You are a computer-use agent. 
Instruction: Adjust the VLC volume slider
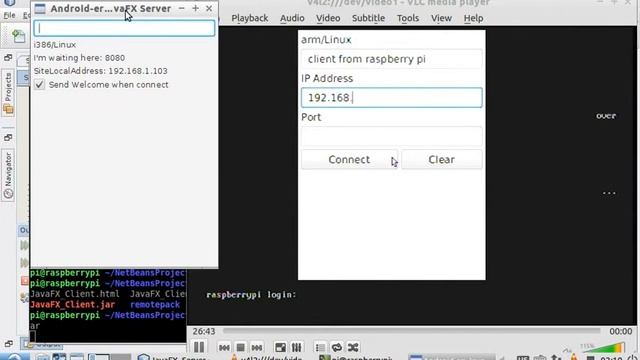(x=603, y=348)
